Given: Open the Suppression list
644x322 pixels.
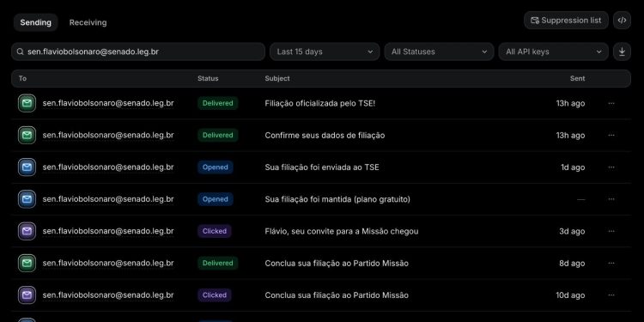Looking at the screenshot, I should tap(566, 20).
